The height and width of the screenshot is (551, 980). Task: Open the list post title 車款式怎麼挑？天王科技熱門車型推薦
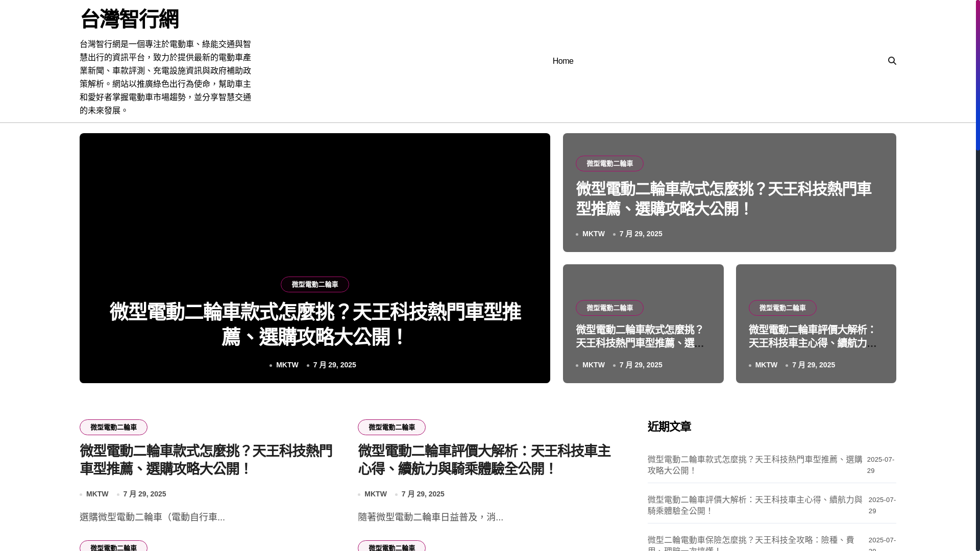[206, 460]
